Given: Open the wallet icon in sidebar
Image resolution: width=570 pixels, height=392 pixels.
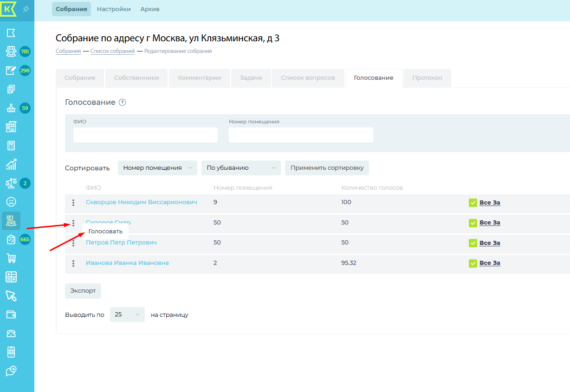Looking at the screenshot, I should pos(11,315).
